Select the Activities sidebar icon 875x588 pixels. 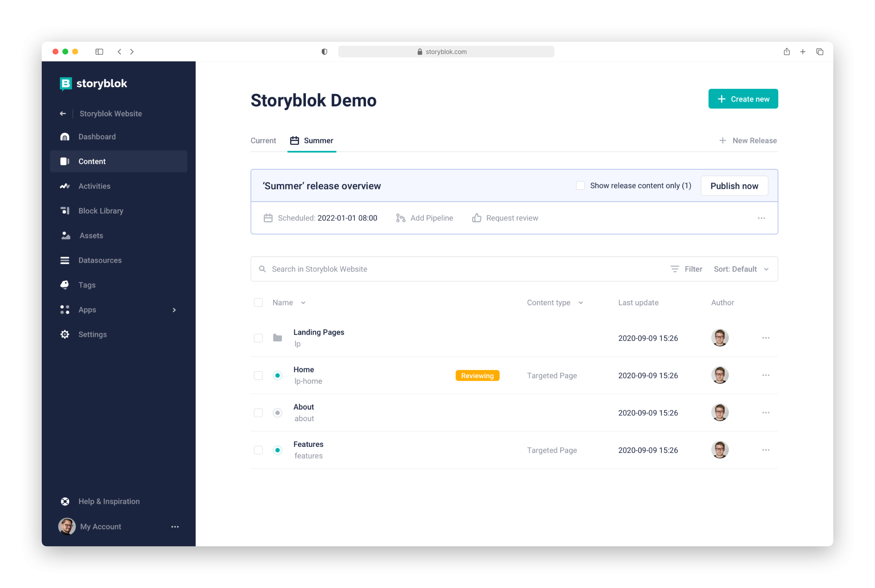[65, 186]
